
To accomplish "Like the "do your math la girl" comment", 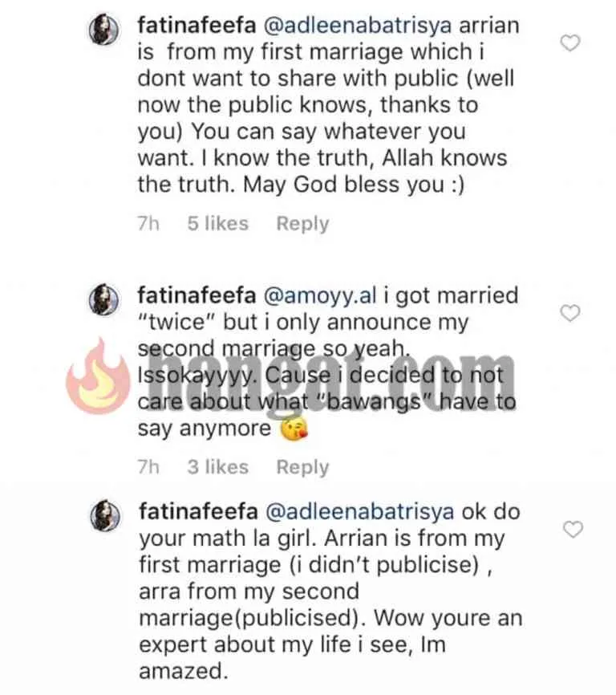I will [x=572, y=530].
